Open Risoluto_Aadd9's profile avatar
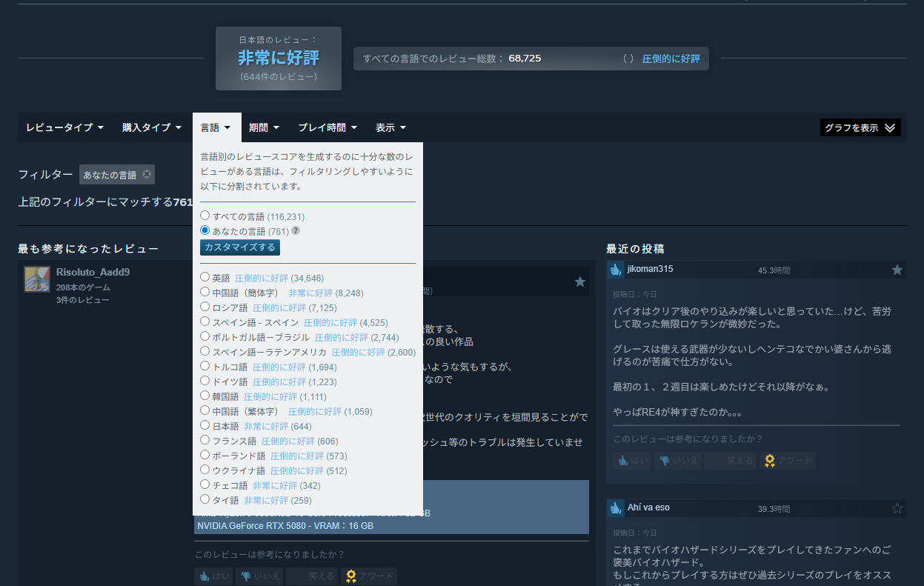The image size is (924, 586). 37,279
